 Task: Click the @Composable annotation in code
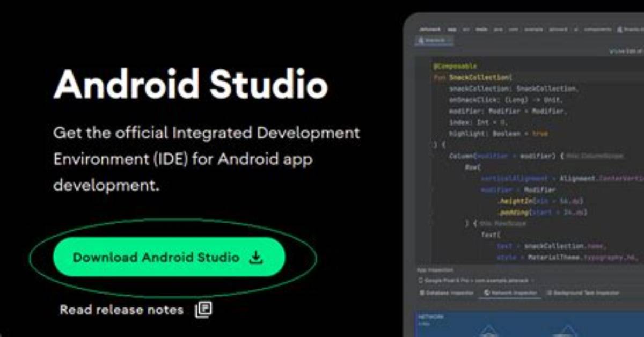click(x=455, y=67)
